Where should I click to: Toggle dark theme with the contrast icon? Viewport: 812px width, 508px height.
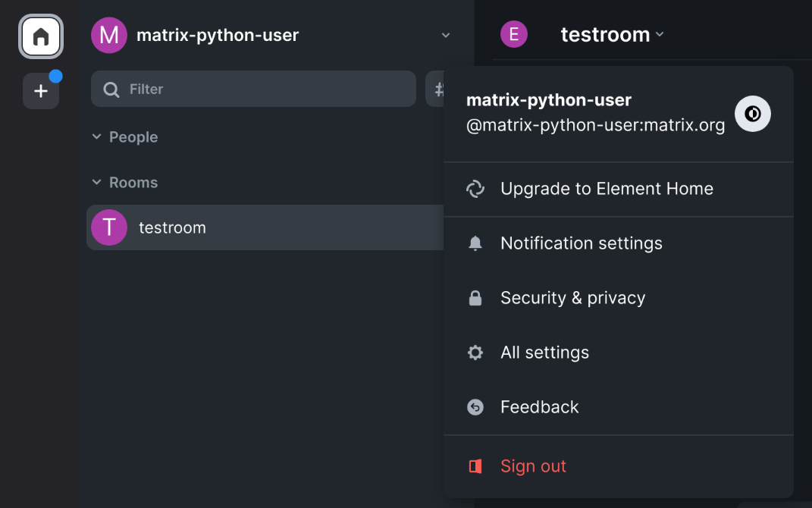[752, 113]
